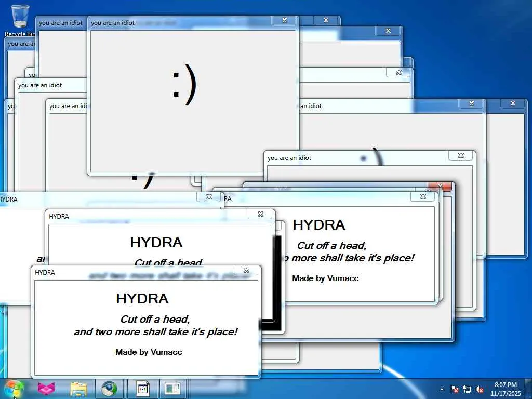Close the frontmost HYDRA window with full message
Viewport: 532px width, 399px height.
click(x=246, y=270)
